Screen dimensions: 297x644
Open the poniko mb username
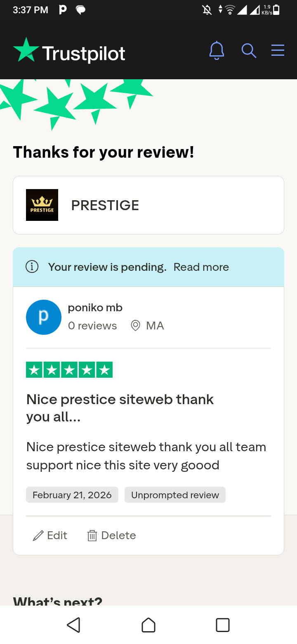95,308
